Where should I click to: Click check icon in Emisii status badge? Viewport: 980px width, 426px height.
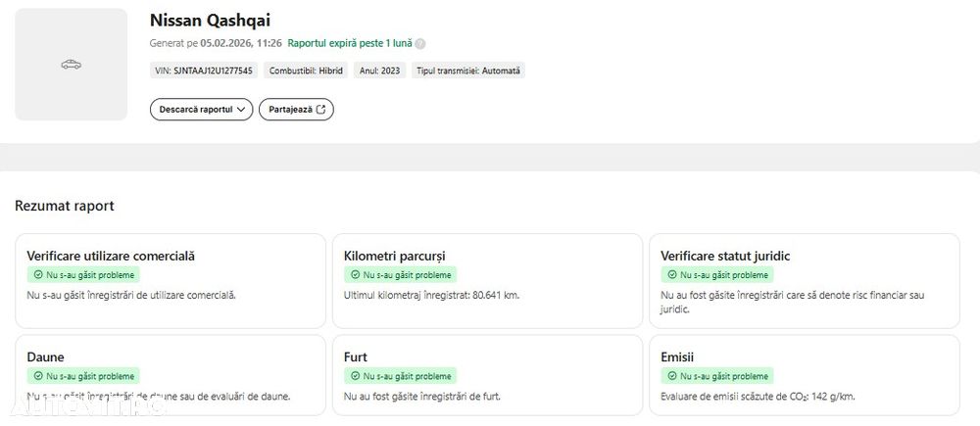pos(672,376)
